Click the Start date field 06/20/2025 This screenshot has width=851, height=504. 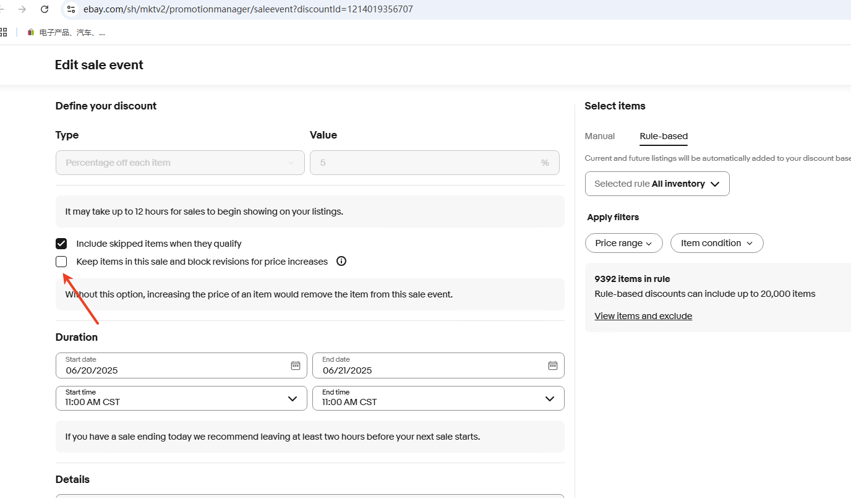pos(181,365)
